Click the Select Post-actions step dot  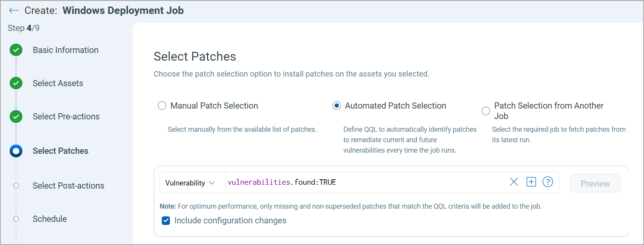(x=16, y=185)
